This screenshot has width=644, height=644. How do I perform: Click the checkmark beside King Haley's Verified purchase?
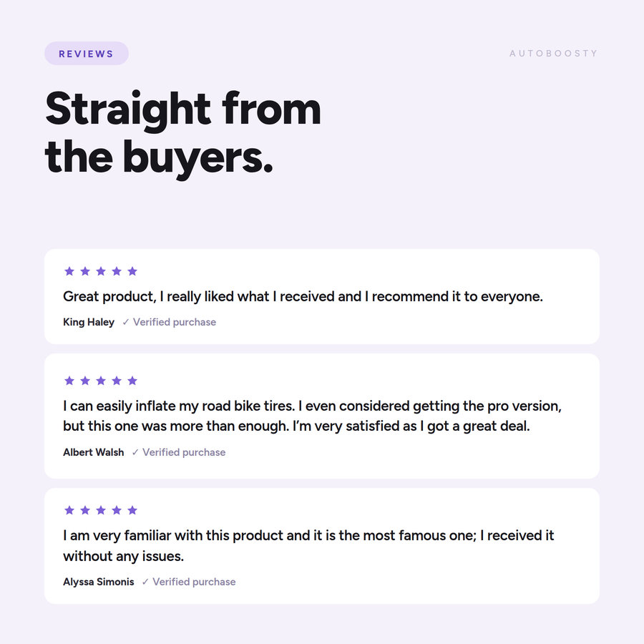126,323
